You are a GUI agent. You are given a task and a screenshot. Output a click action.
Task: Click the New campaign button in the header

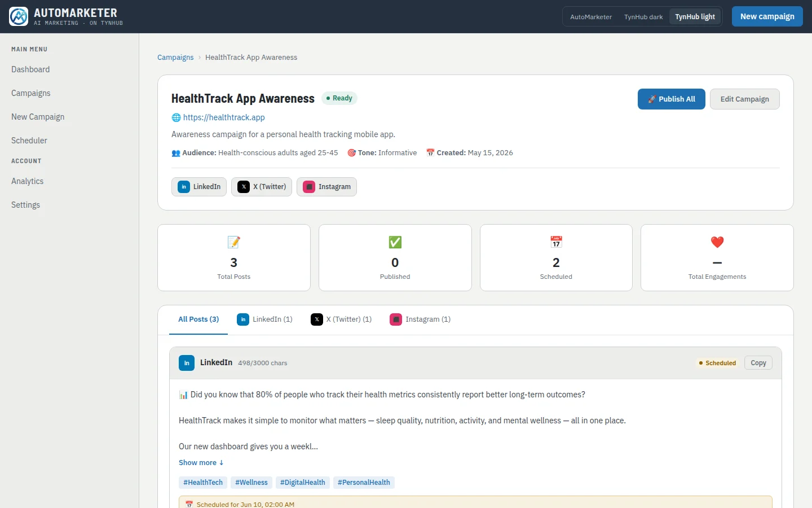pyautogui.click(x=767, y=16)
